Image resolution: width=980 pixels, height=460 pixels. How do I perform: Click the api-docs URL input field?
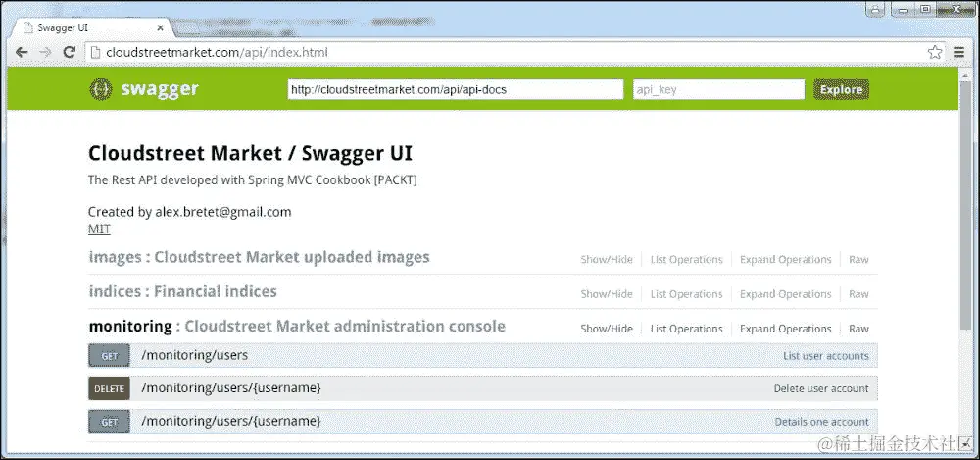(x=456, y=89)
